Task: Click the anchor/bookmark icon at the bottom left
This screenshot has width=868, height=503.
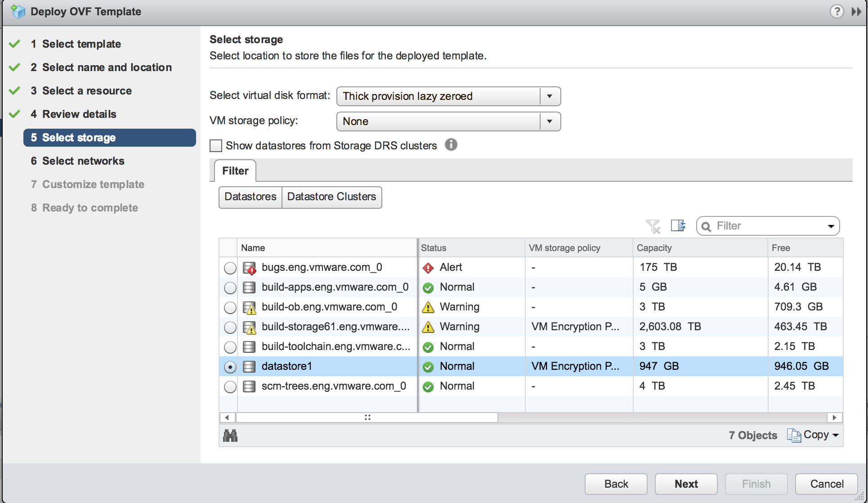Action: 231,435
